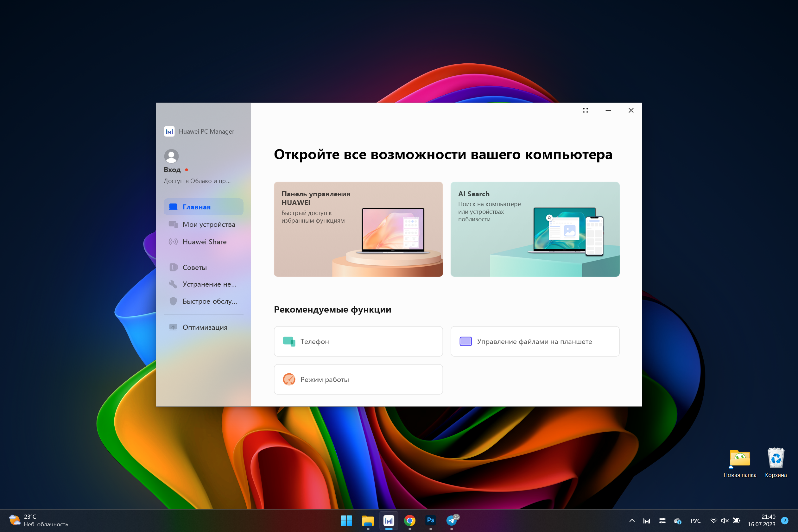Click Доступ в Облако и пр... text
This screenshot has height=532, width=798.
click(197, 181)
